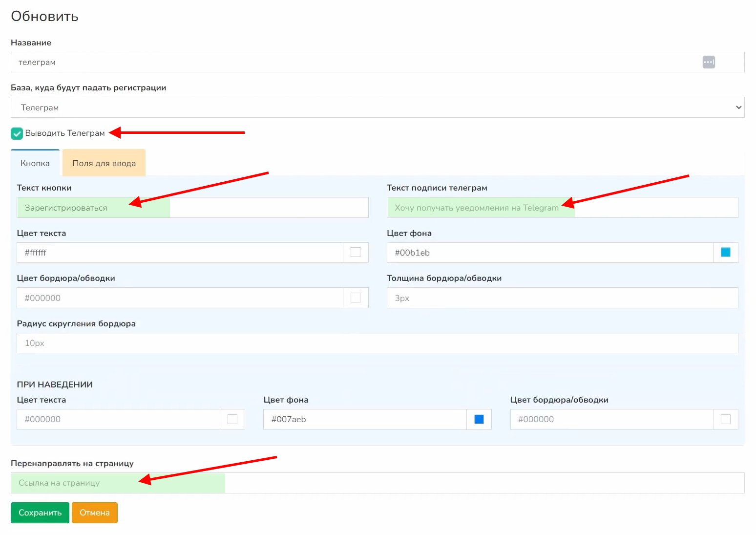Toggle the Выводить Телеграм checkbox
The width and height of the screenshot is (756, 535).
(17, 133)
